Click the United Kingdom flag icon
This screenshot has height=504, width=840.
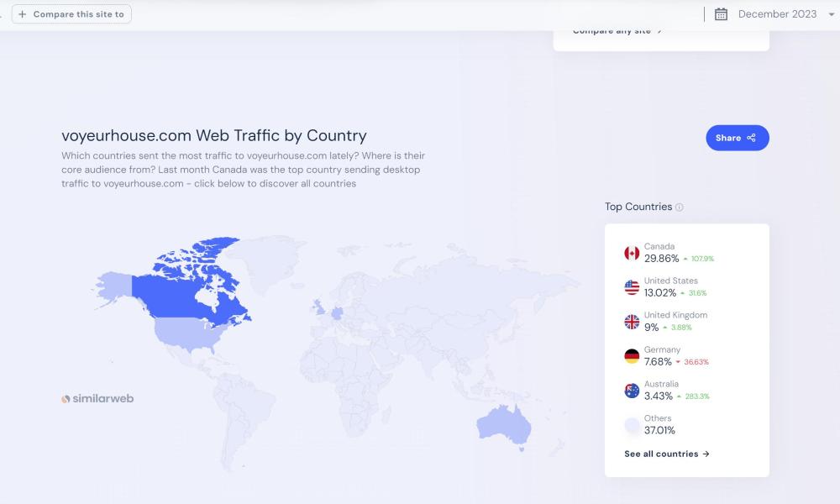[x=632, y=322]
